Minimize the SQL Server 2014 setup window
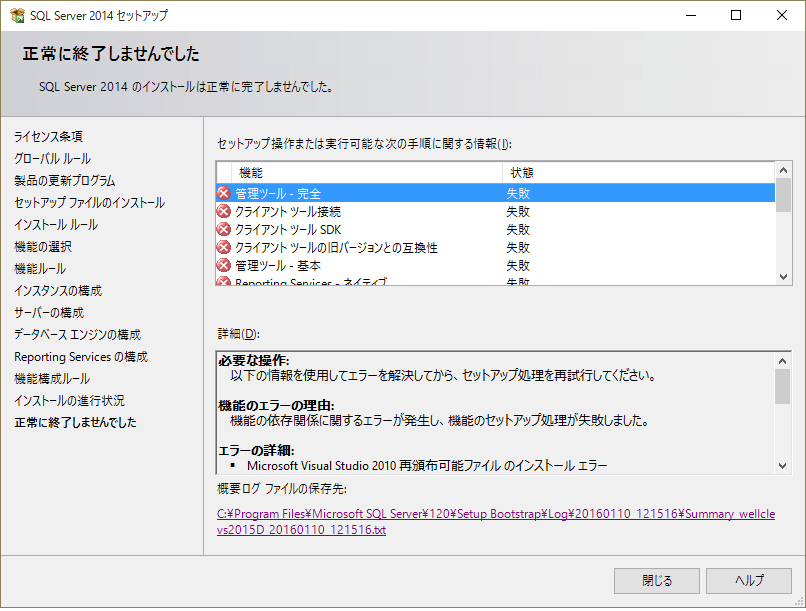The image size is (806, 611). [x=691, y=15]
